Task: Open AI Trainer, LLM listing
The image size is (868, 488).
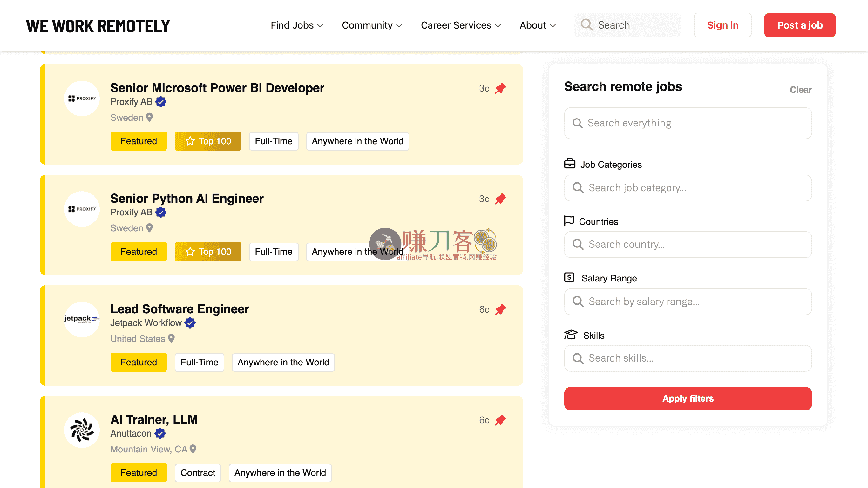Action: pyautogui.click(x=154, y=420)
